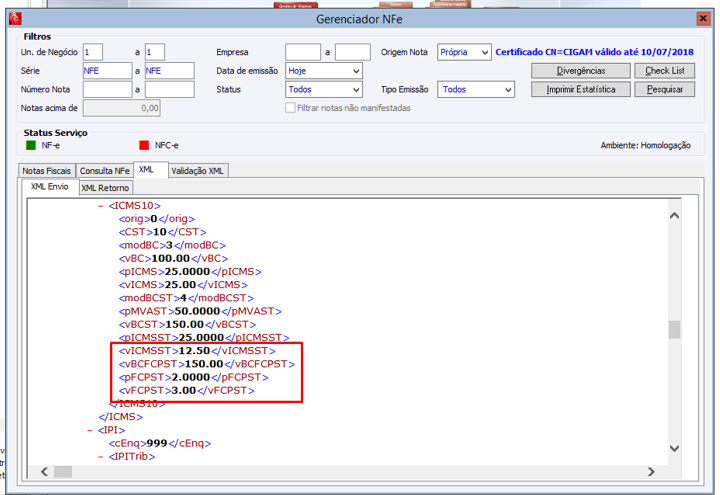Click the second Série field
720x495 pixels.
point(169,71)
